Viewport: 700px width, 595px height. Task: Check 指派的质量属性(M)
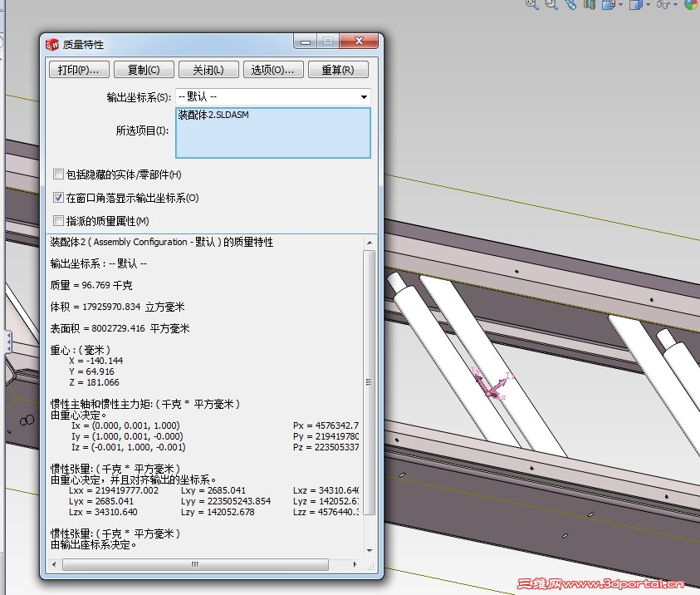(x=58, y=220)
